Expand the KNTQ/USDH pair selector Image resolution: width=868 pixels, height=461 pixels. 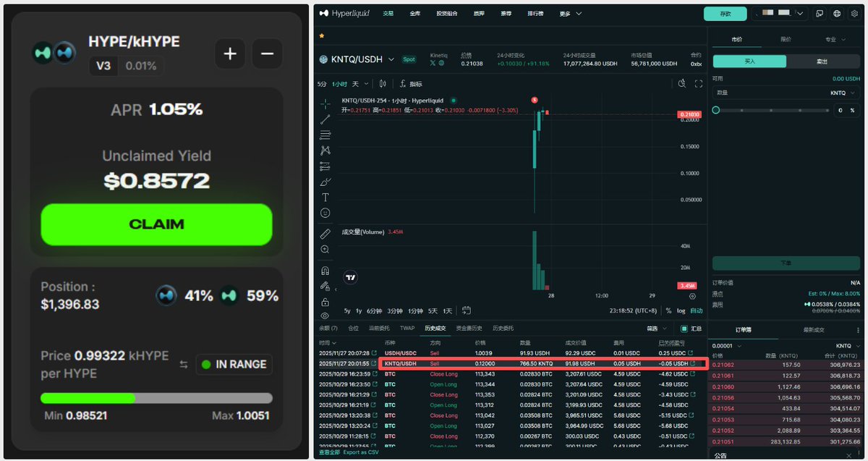click(391, 59)
